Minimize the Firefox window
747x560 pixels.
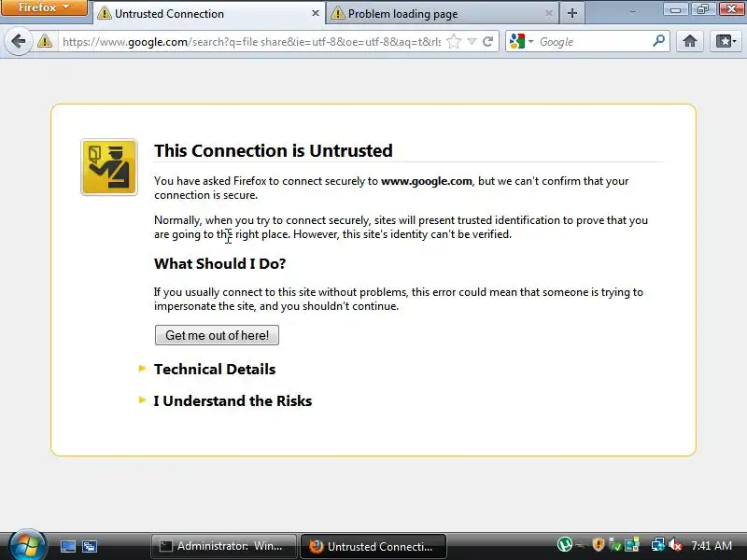pos(675,8)
